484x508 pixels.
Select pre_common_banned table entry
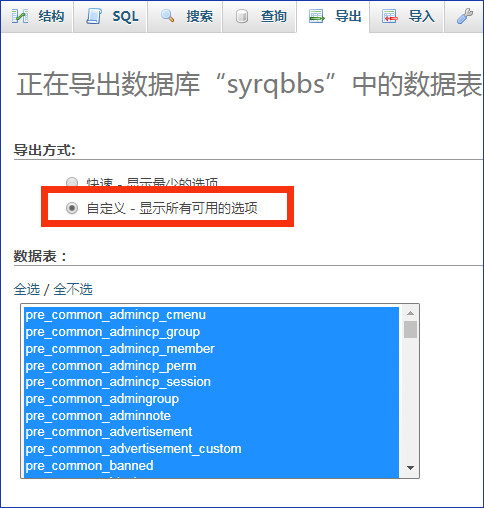(x=212, y=466)
